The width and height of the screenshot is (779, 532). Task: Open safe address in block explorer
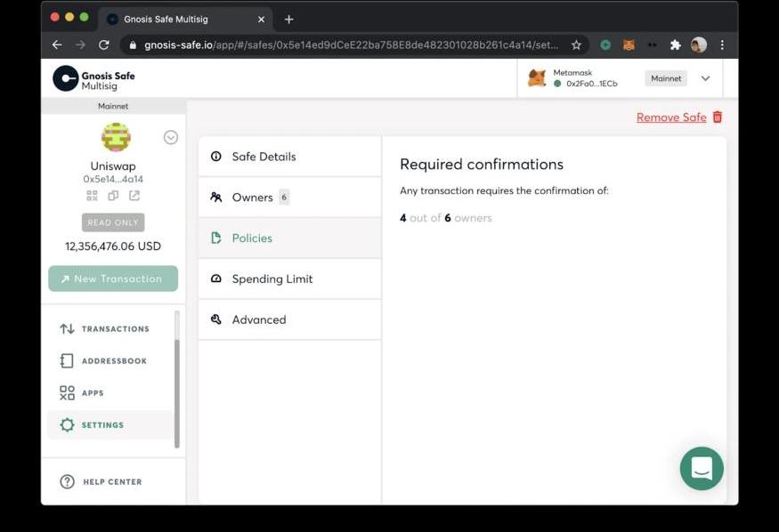134,196
